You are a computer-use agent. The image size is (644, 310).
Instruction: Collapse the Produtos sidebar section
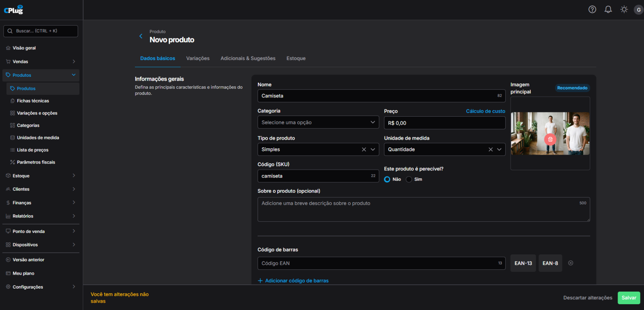pyautogui.click(x=74, y=75)
